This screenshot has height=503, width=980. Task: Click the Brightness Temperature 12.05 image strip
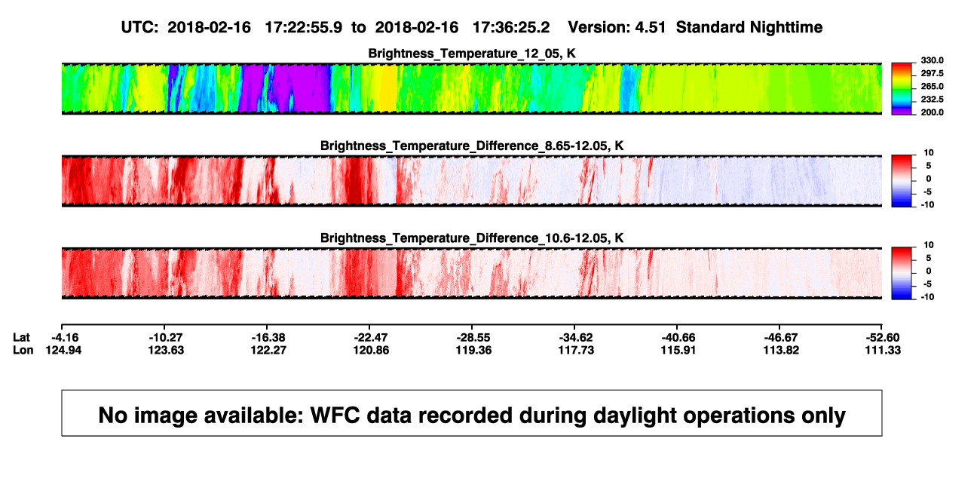pos(472,89)
